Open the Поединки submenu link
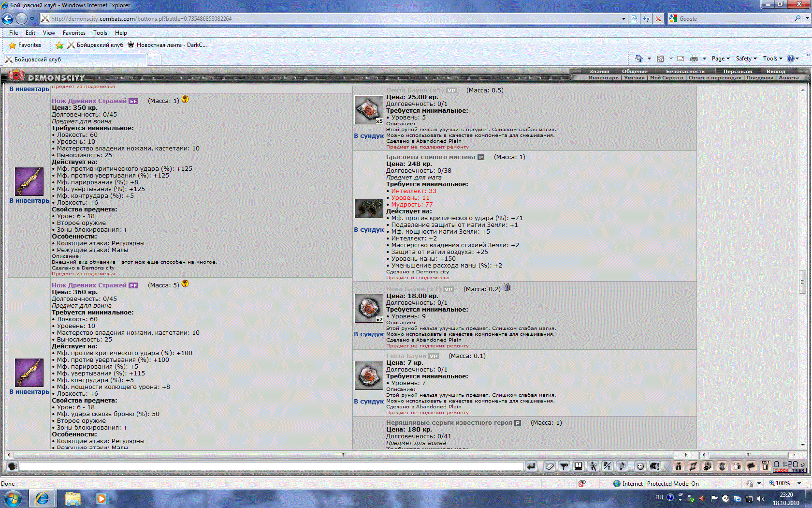Image resolution: width=812 pixels, height=508 pixels. [x=760, y=77]
